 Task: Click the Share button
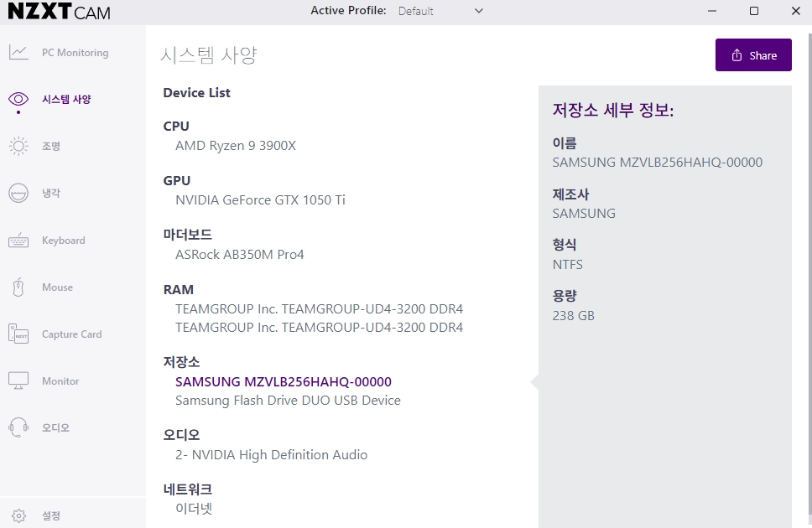point(753,54)
